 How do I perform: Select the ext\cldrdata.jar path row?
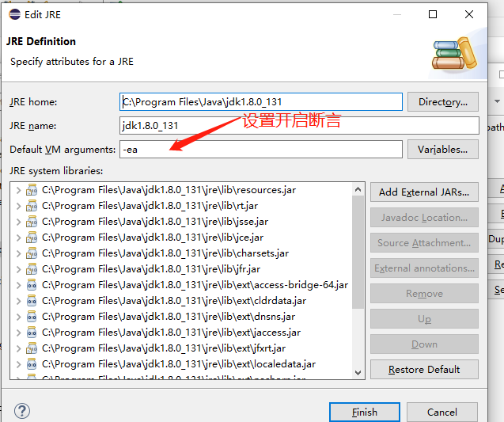[174, 301]
